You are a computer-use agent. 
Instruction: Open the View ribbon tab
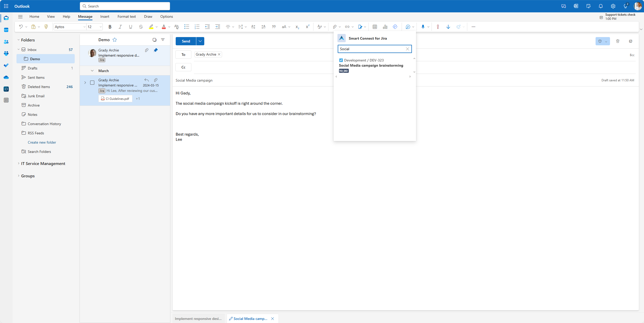(x=51, y=16)
